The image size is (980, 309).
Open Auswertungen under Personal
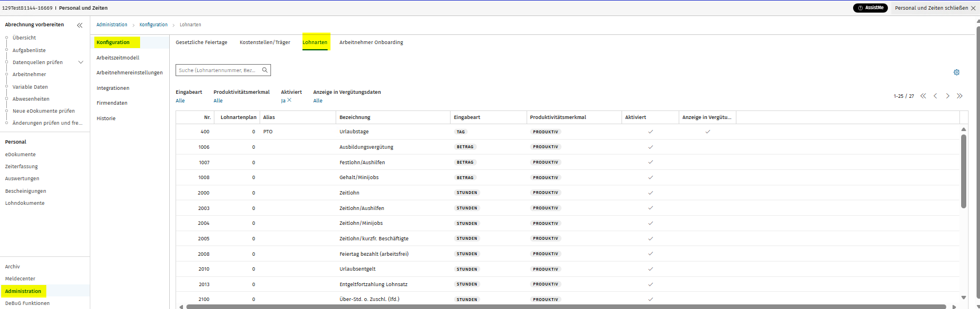(x=22, y=179)
